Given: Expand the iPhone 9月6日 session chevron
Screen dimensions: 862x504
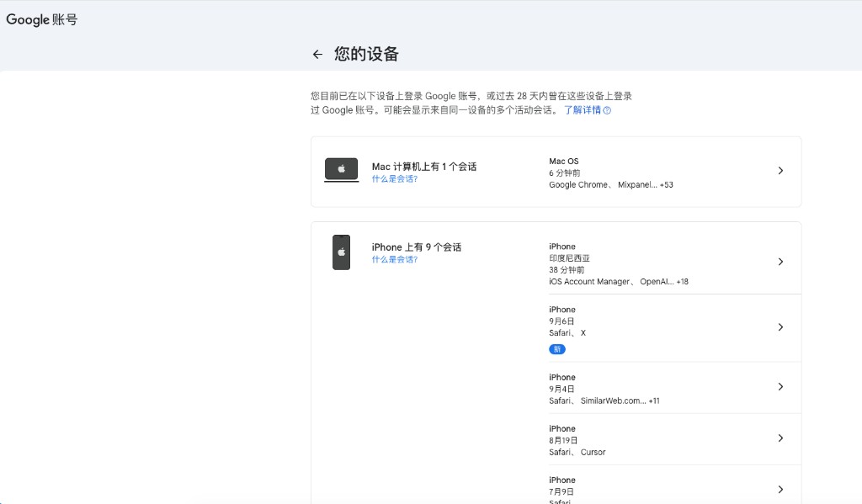Looking at the screenshot, I should tap(780, 327).
